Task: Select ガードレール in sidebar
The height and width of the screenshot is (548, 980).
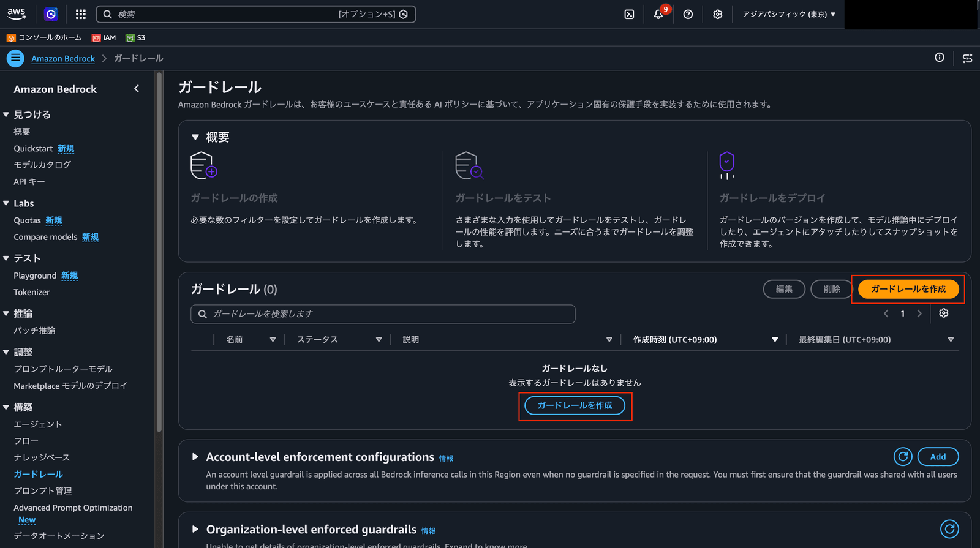Action: 39,474
